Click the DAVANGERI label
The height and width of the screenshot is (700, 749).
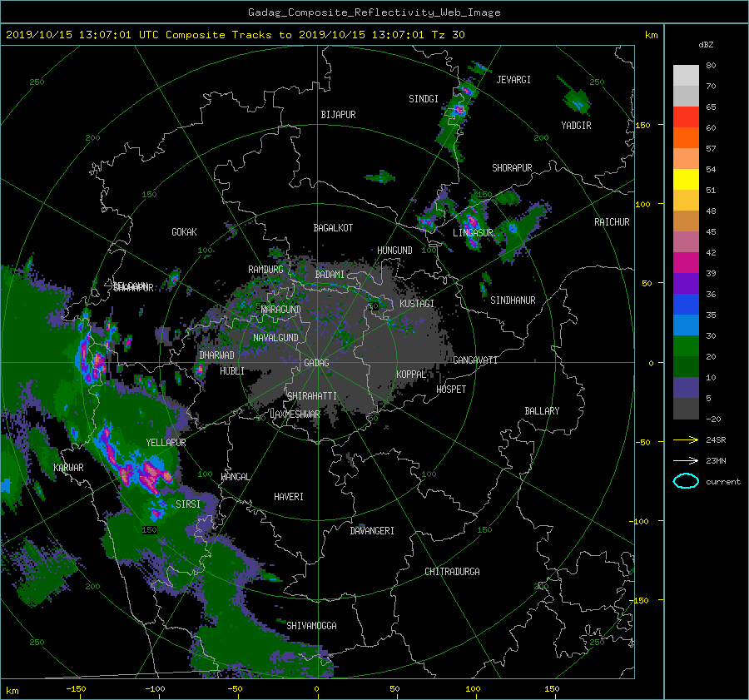click(372, 531)
